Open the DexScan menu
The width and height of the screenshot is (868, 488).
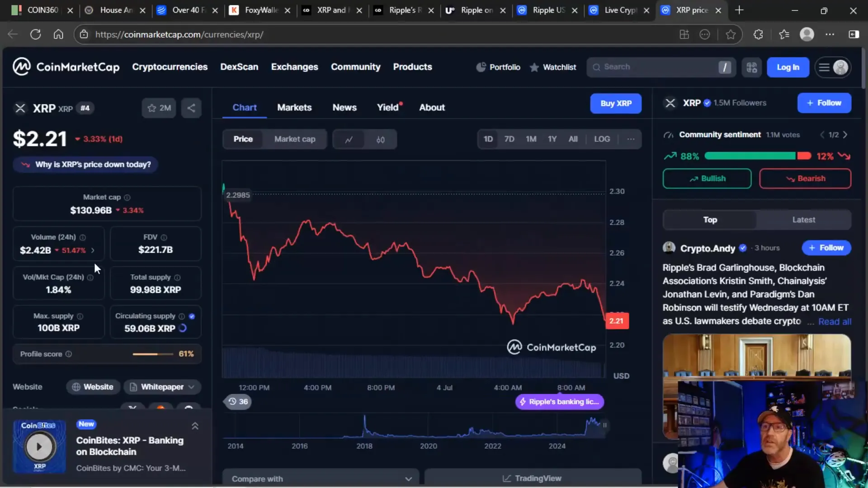click(239, 67)
